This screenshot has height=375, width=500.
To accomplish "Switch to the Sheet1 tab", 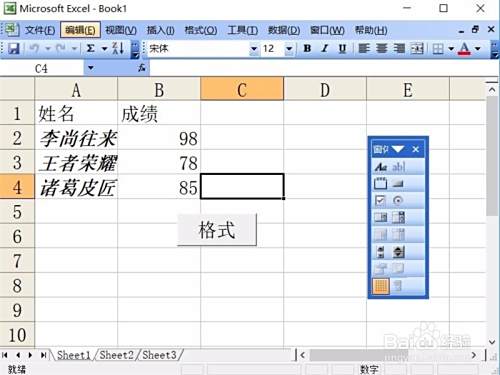I will (74, 355).
